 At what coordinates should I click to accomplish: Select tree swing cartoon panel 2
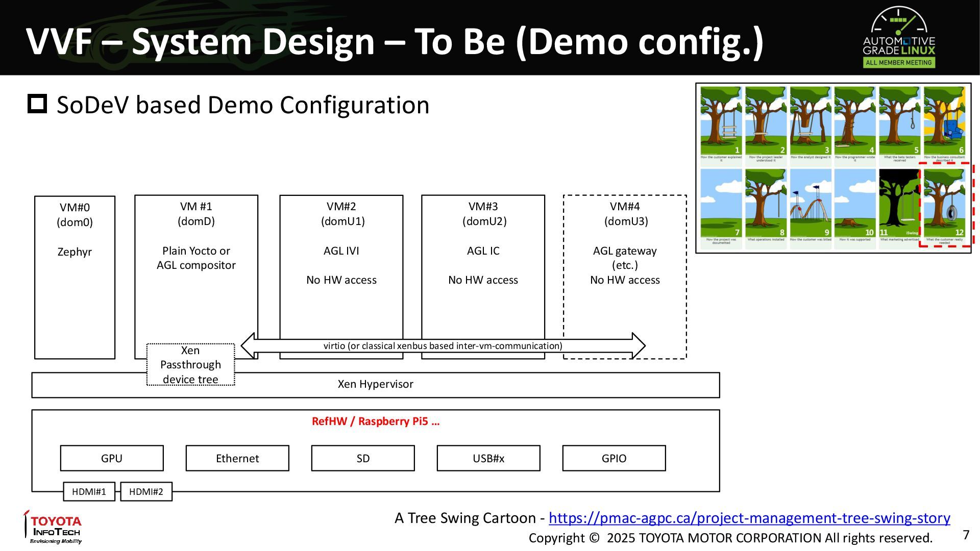(x=766, y=121)
